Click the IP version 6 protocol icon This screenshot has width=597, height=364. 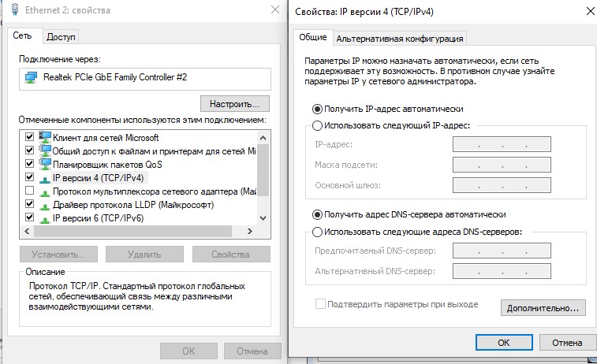click(45, 218)
